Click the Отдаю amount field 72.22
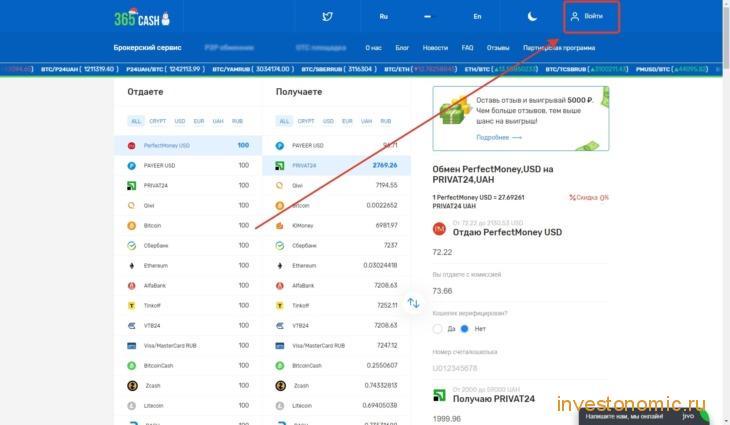 point(520,252)
